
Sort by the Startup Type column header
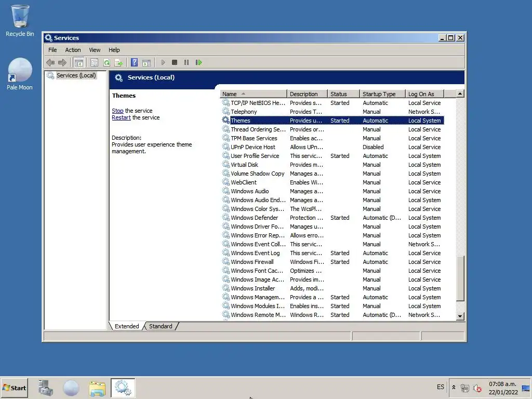[x=382, y=94]
